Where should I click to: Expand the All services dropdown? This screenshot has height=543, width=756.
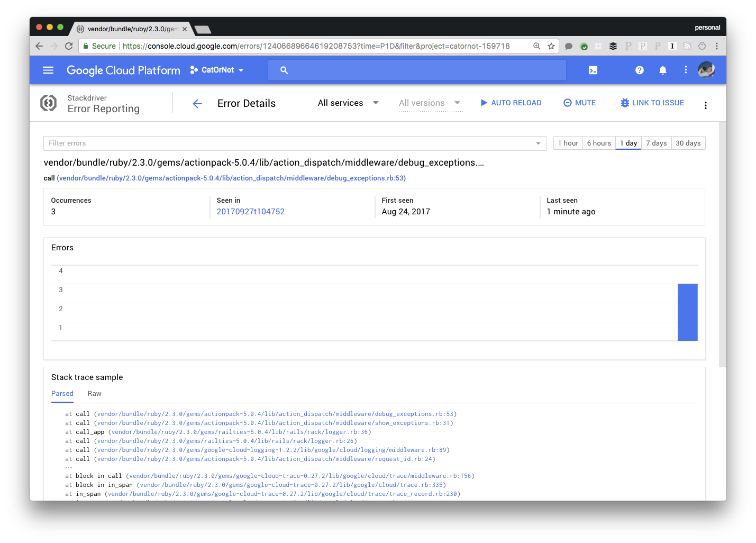(x=348, y=103)
